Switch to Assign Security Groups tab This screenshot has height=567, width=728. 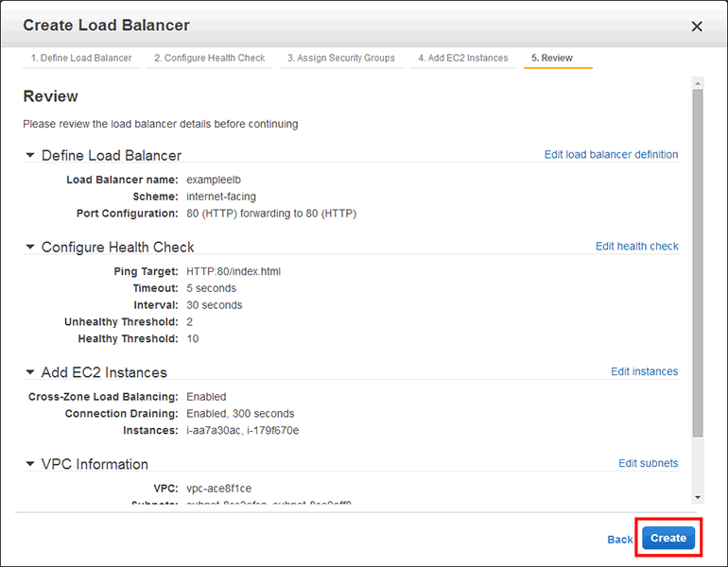click(341, 59)
